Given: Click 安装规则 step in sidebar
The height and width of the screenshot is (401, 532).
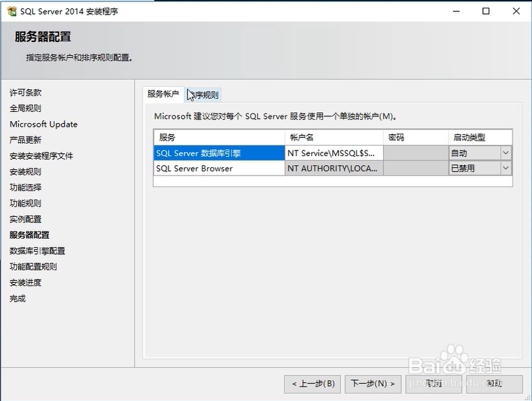Looking at the screenshot, I should (x=25, y=172).
